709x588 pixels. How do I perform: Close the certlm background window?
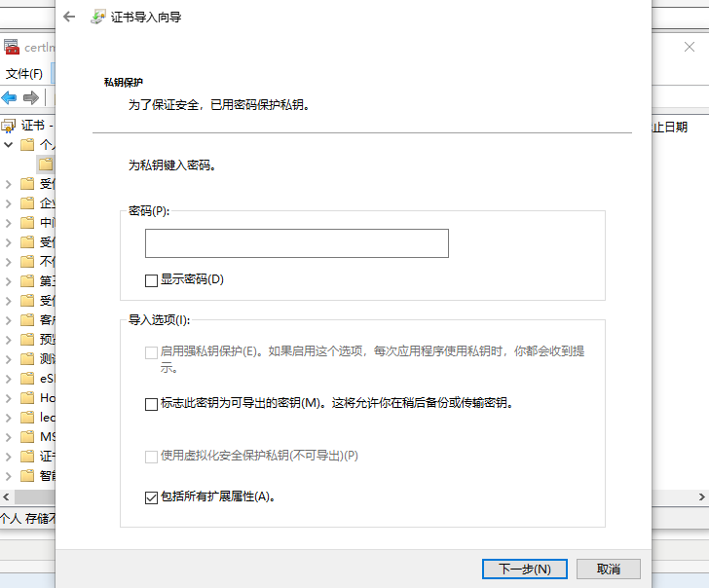690,47
